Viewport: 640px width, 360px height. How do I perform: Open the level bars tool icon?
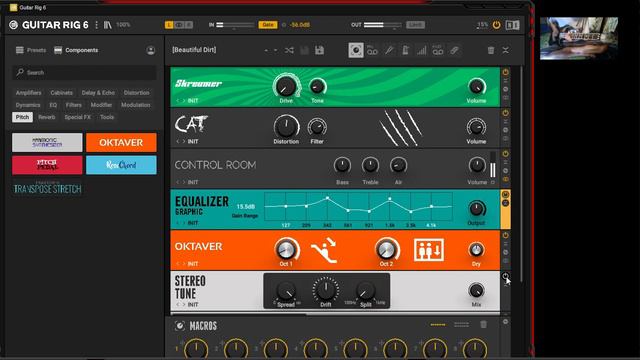click(421, 50)
